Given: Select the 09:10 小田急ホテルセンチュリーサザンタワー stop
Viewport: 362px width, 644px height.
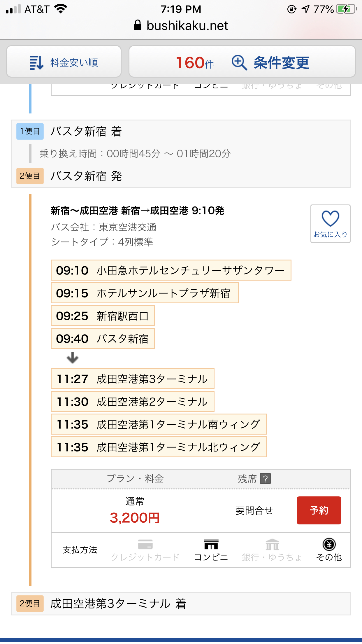Looking at the screenshot, I should click(171, 270).
